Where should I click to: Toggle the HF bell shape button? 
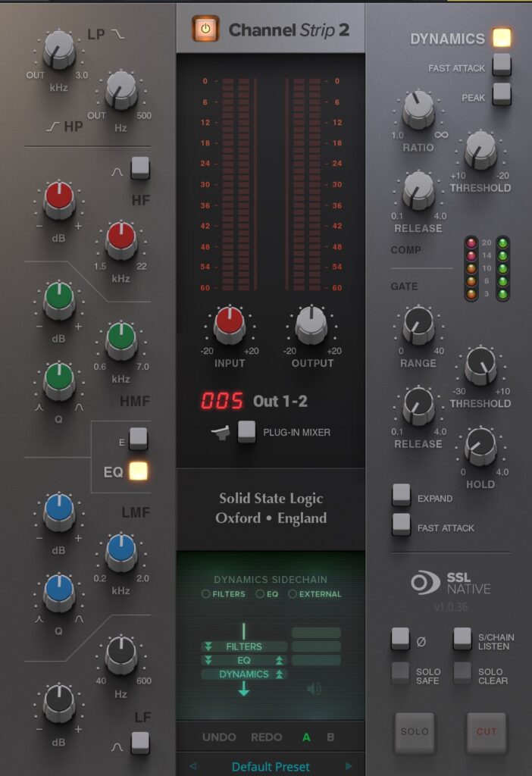(139, 167)
